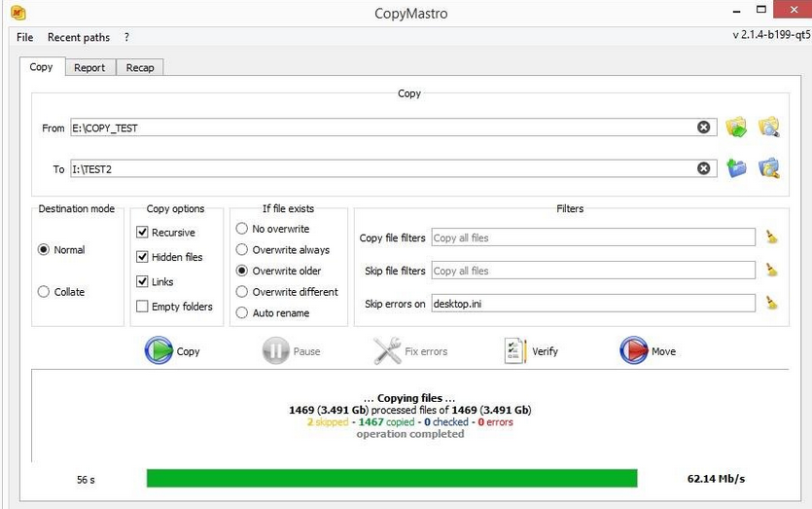Open the Recent paths menu
The height and width of the screenshot is (509, 812).
[x=79, y=37]
